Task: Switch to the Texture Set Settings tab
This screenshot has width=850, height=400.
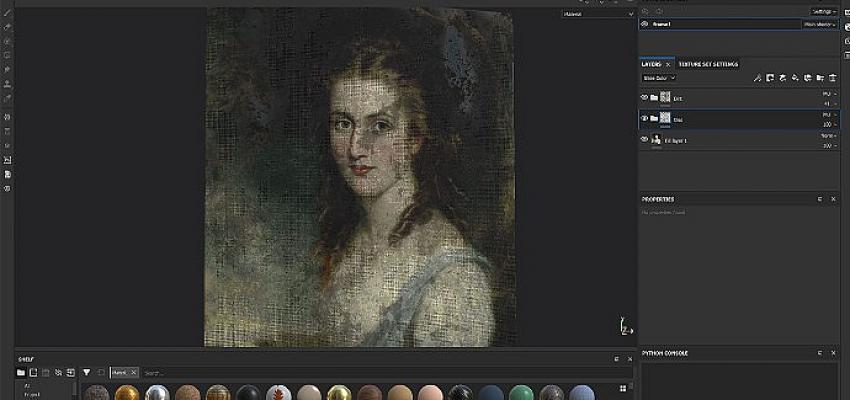Action: pos(708,64)
